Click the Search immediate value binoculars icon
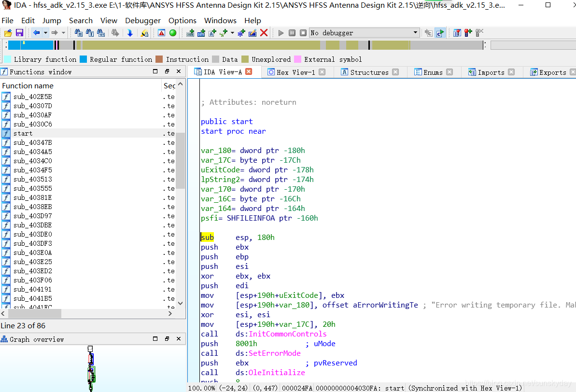576x392 pixels. (79, 33)
